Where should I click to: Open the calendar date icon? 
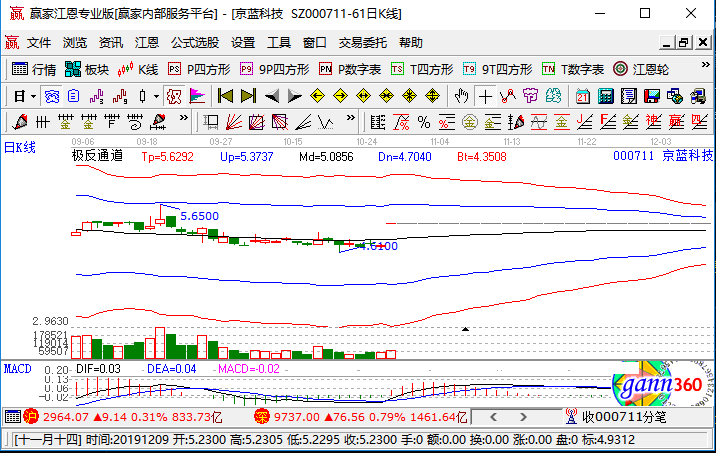point(583,96)
